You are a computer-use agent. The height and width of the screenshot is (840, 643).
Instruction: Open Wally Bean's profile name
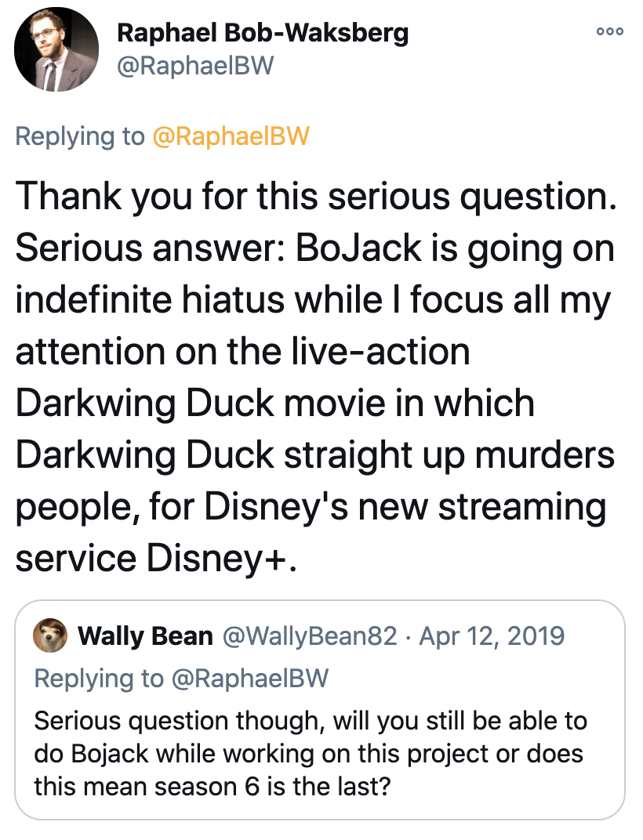coord(145,636)
